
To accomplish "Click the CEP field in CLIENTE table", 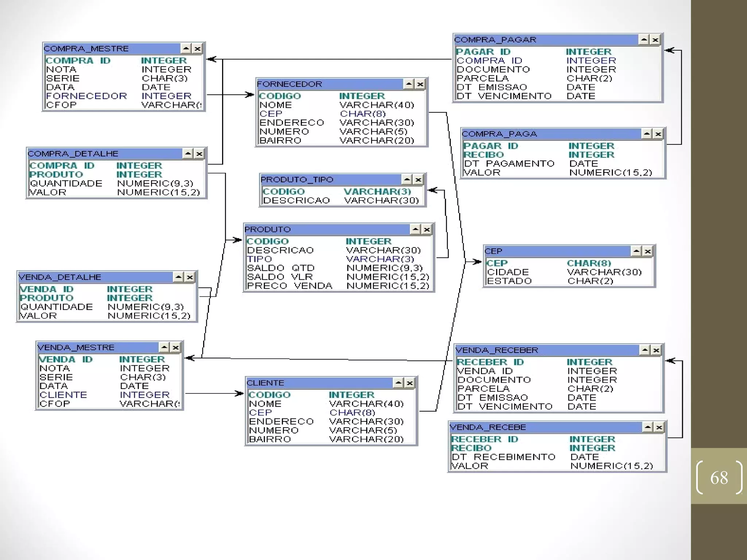I will [x=260, y=412].
